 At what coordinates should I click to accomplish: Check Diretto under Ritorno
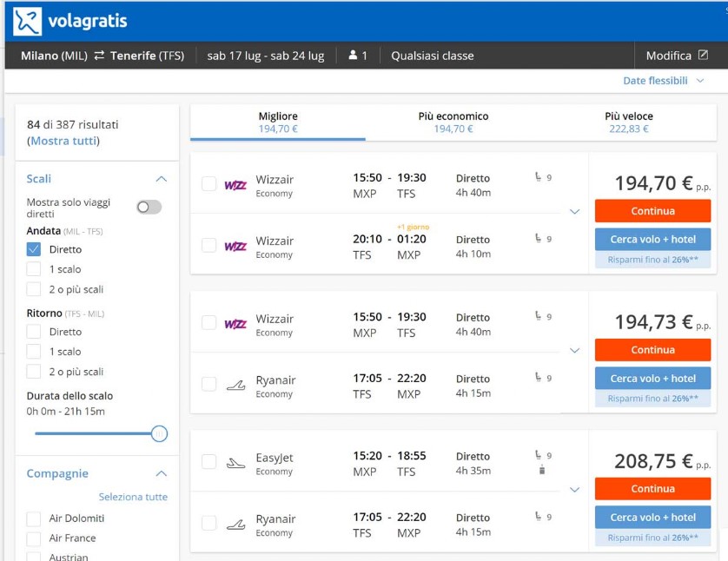pyautogui.click(x=33, y=332)
